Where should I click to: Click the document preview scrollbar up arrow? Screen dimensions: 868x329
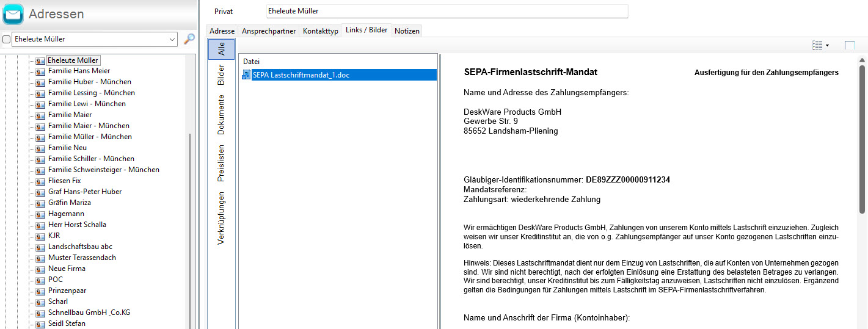click(862, 60)
